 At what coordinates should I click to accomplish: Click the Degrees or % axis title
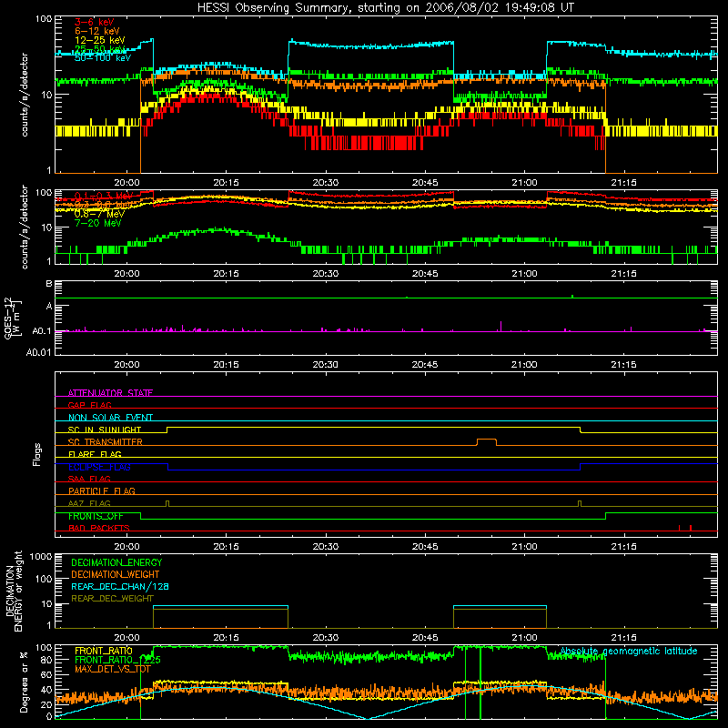pos(24,682)
